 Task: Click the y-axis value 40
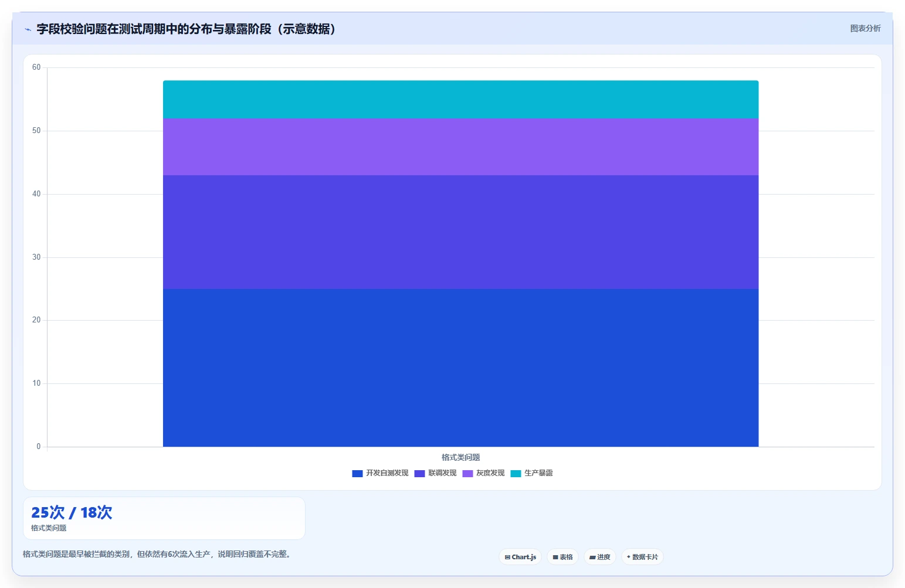coord(36,194)
